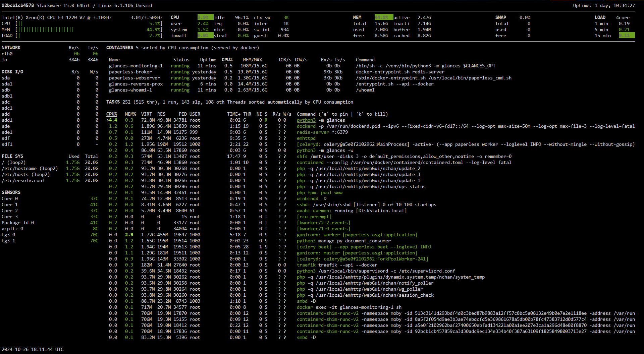Click the Intel Xeon CPU model line
644x354 pixels.
[57, 17]
